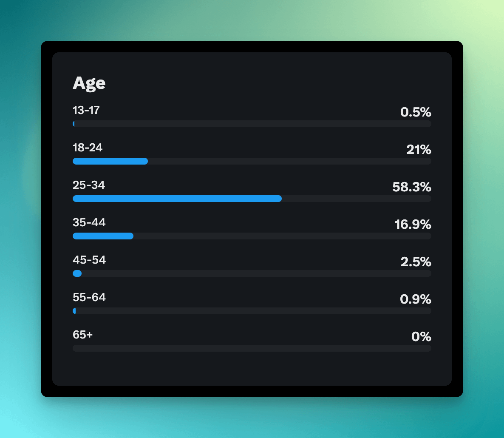Click the blue 18-24 bar fill
504x438 pixels.
pyautogui.click(x=110, y=161)
